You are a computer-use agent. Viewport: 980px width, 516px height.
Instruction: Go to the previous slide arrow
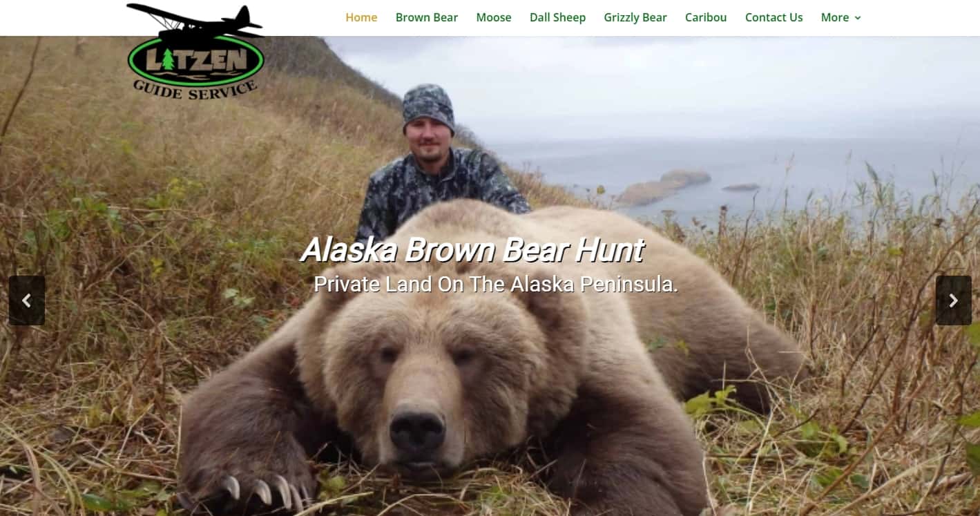coord(27,300)
